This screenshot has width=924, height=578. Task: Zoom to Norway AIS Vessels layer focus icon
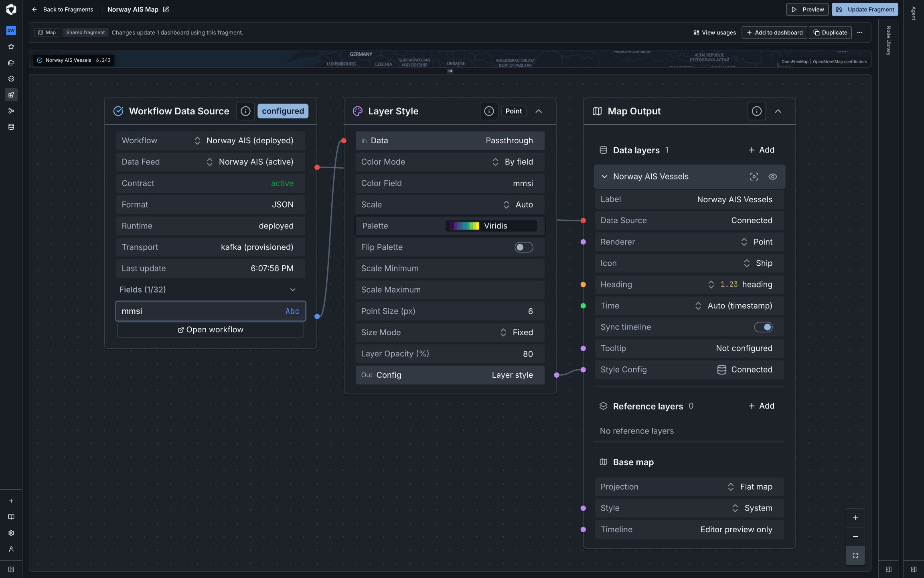point(754,177)
